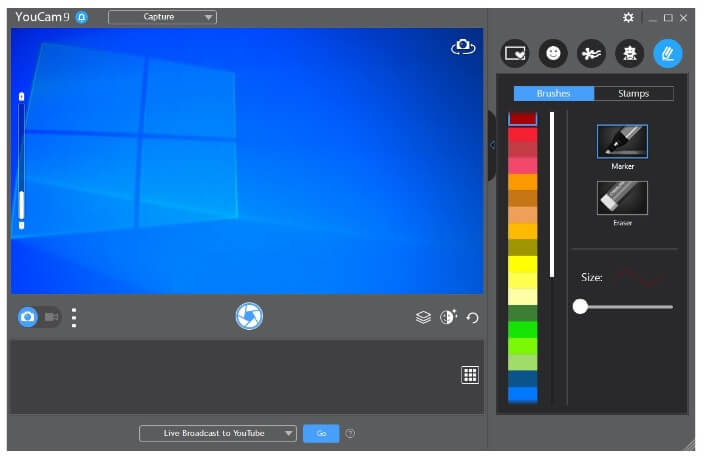Pick the navy blue color swatch
This screenshot has width=703, height=459.
click(x=522, y=379)
